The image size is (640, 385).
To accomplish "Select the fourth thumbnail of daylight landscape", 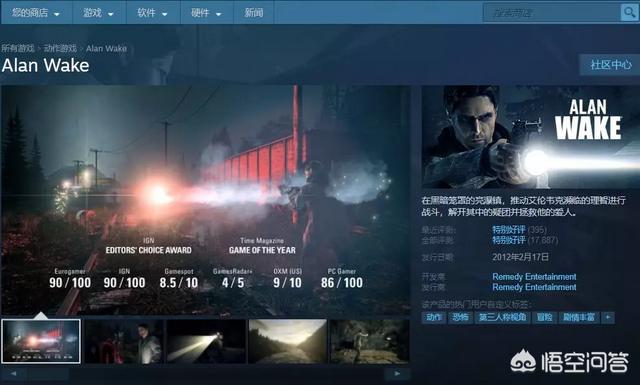I will 288,341.
